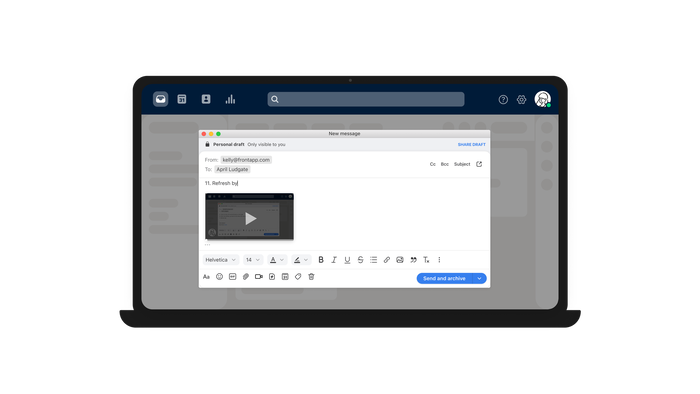700x394 pixels.
Task: Open the calendar tab in top navigation
Action: coord(182,99)
